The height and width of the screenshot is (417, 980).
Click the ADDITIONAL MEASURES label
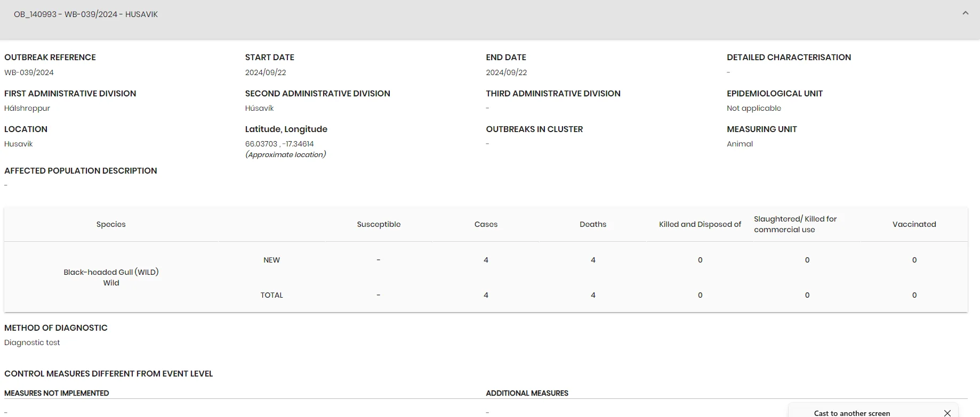(527, 393)
